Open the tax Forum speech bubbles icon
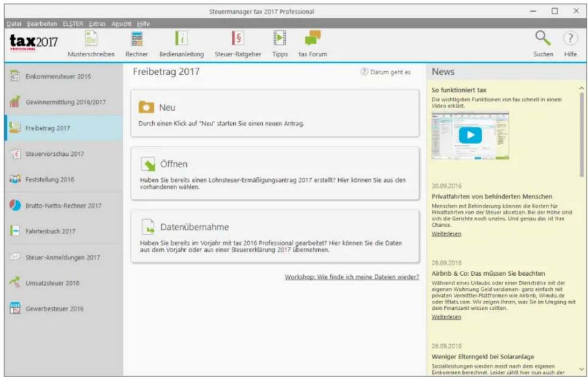588x377 pixels. pyautogui.click(x=313, y=38)
